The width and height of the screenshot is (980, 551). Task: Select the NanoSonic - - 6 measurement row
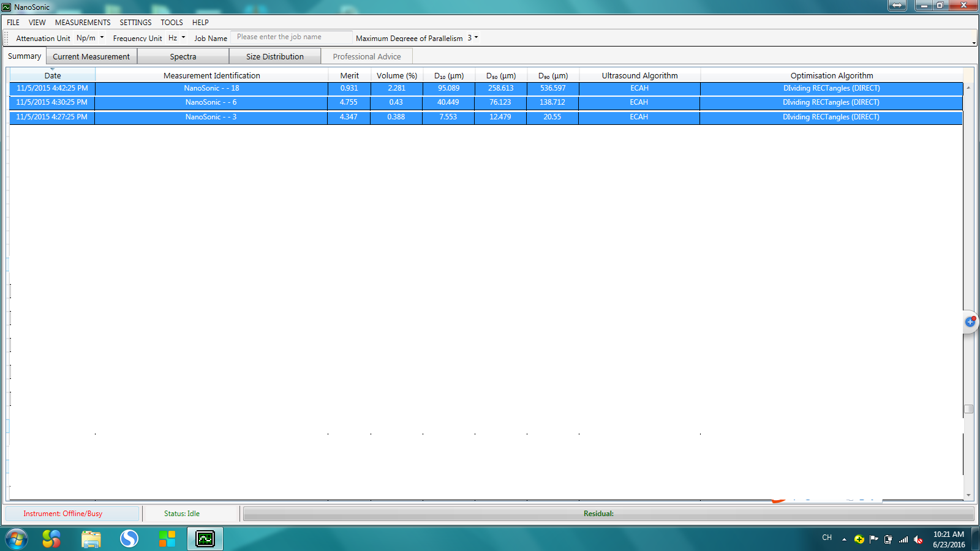point(211,102)
